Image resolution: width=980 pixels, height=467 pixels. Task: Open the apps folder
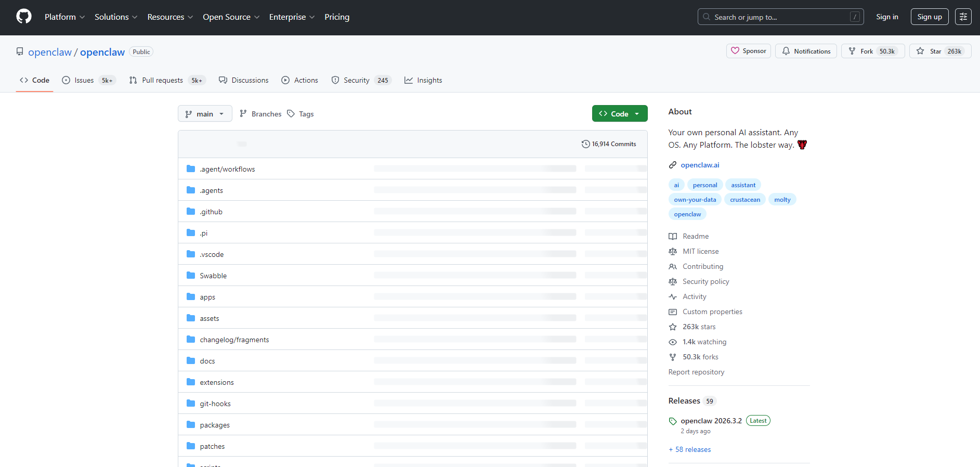(207, 297)
